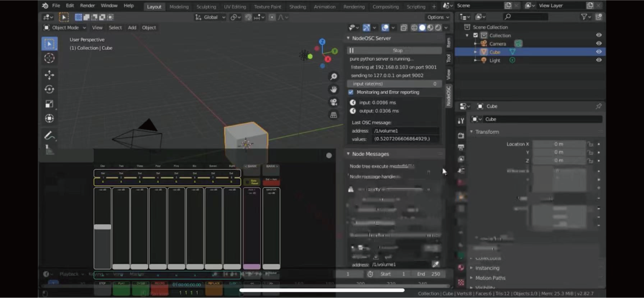
Task: Enable rendered viewport shading
Action: [x=438, y=28]
